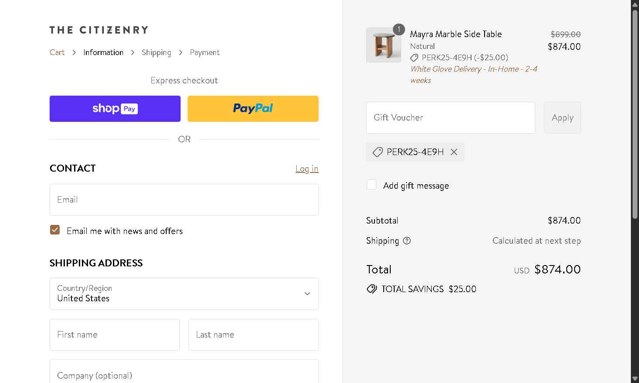Click the Natural variant label
The height and width of the screenshot is (383, 639).
422,46
